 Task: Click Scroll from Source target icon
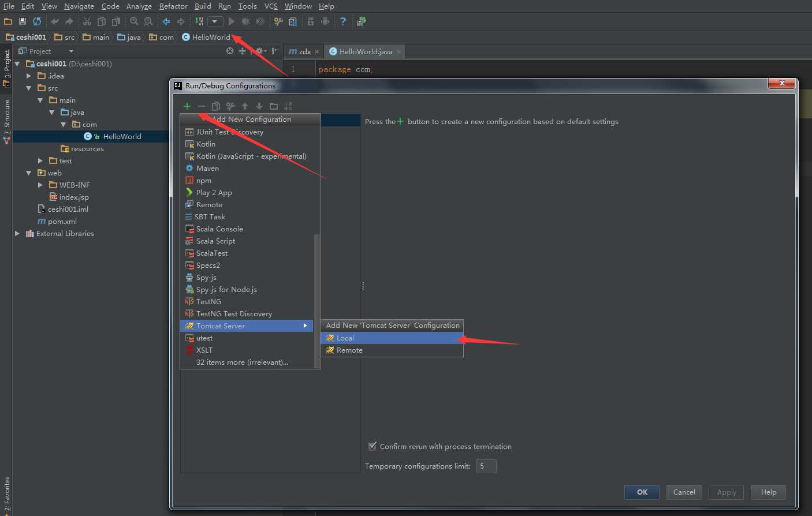coord(230,51)
